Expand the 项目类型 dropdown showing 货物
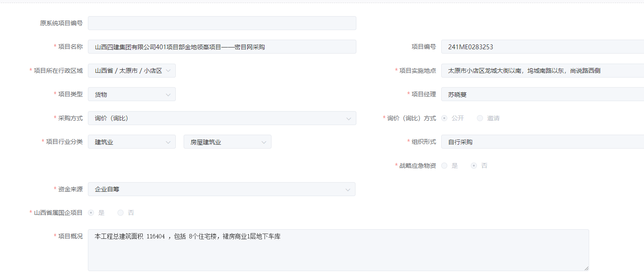 (x=132, y=94)
